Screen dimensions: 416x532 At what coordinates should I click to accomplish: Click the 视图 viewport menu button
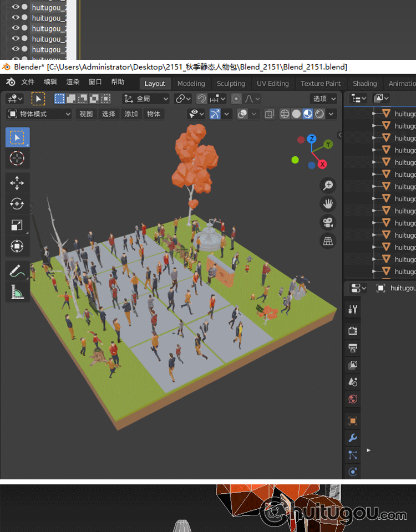(x=86, y=114)
